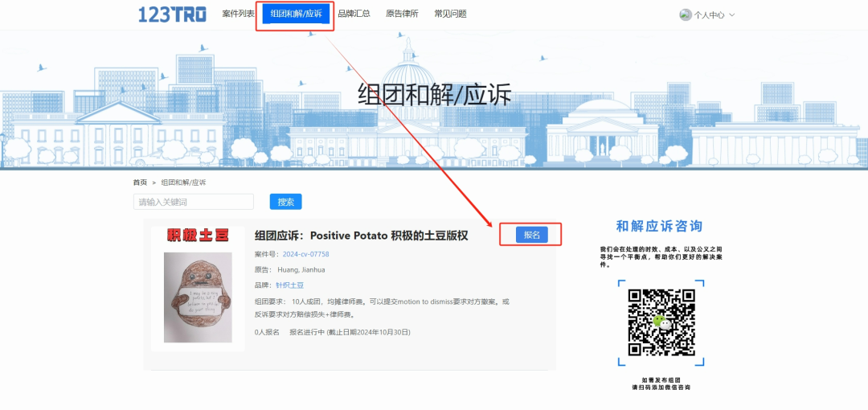Image resolution: width=868 pixels, height=410 pixels.
Task: Open the 案件列表 menu item
Action: pyautogui.click(x=239, y=14)
